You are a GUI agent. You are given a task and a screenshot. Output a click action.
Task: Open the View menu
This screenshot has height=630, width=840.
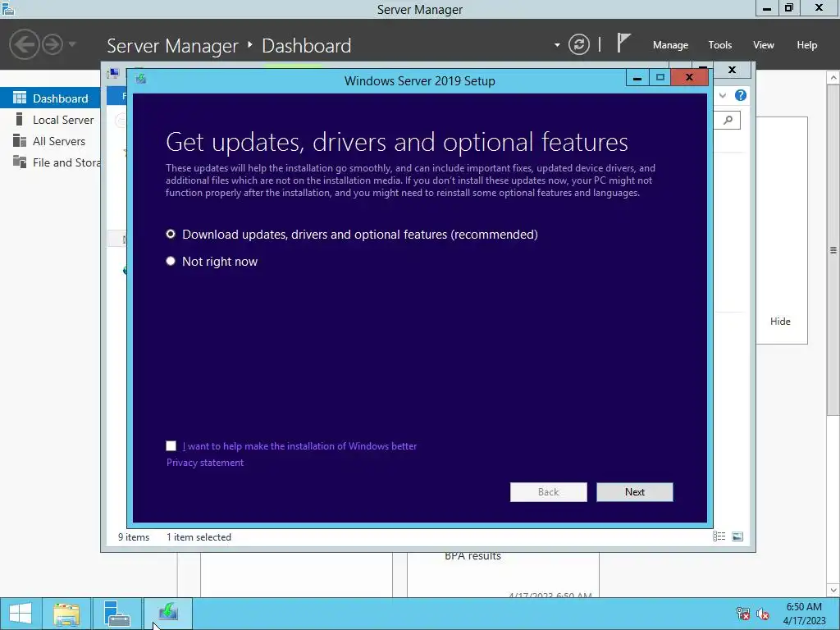tap(764, 45)
